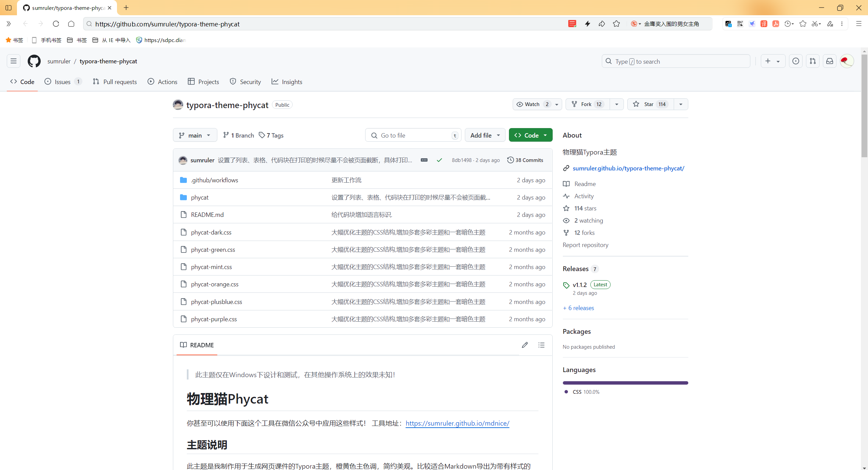Viewport: 868px width, 470px height.
Task: Switch to the Issues tab
Action: (63, 82)
